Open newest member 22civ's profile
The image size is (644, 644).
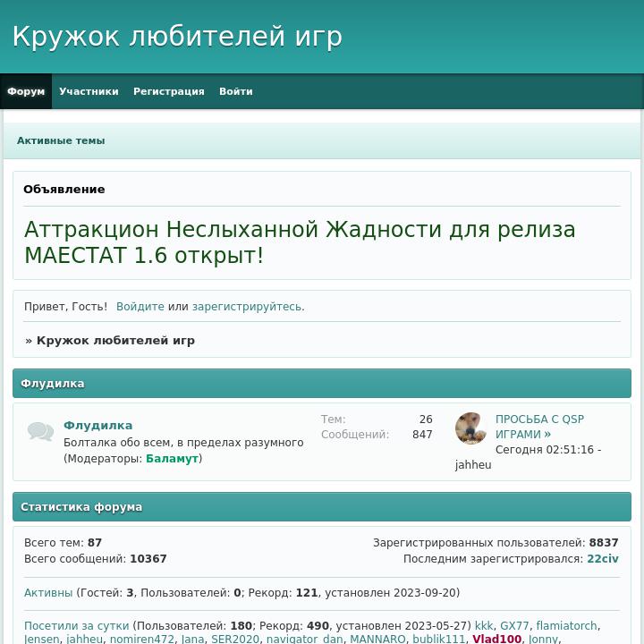pyautogui.click(x=603, y=558)
